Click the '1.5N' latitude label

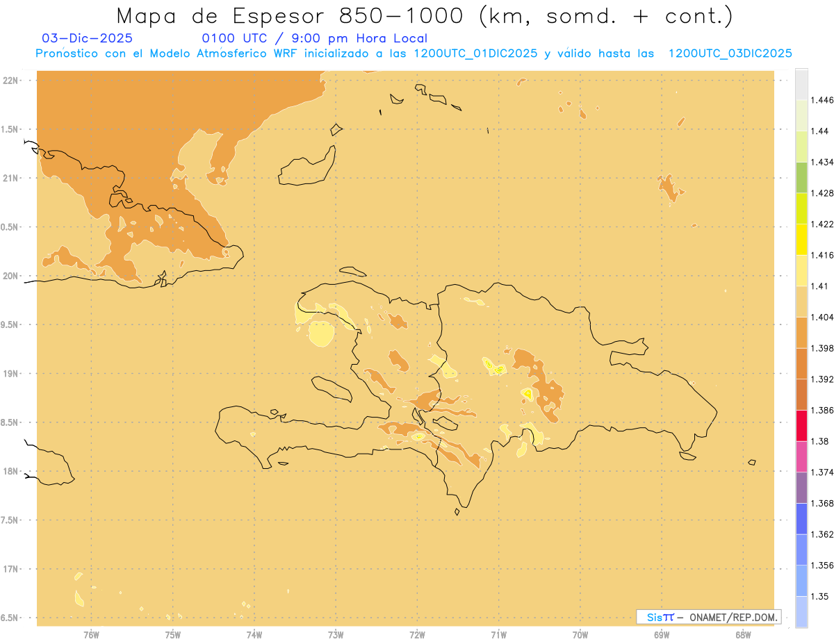[10, 129]
